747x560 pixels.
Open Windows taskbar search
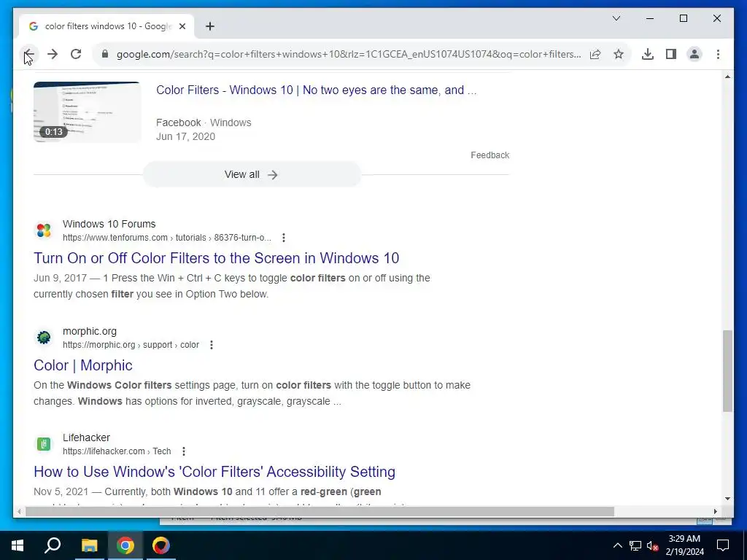point(53,545)
